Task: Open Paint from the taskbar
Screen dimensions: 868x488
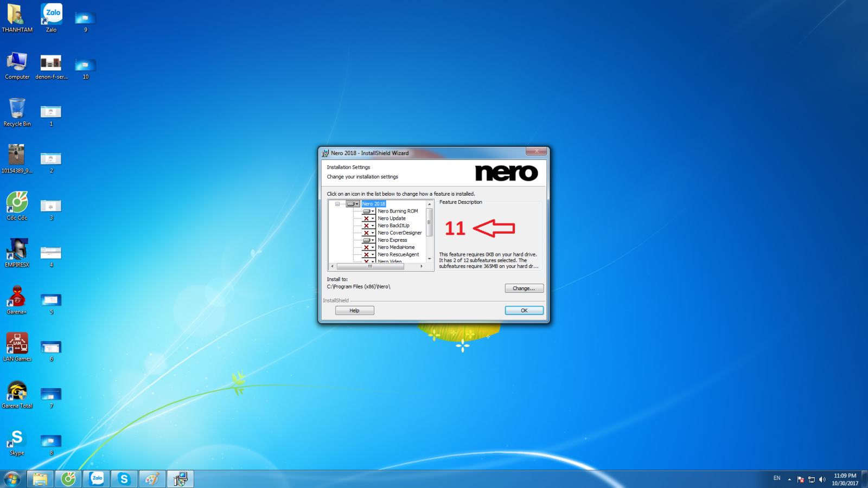Action: pyautogui.click(x=152, y=479)
